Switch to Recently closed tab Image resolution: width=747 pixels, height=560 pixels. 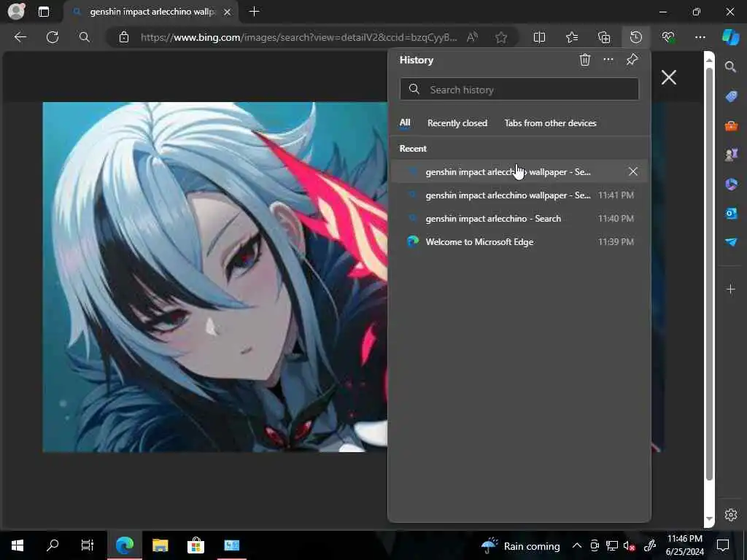[457, 122]
